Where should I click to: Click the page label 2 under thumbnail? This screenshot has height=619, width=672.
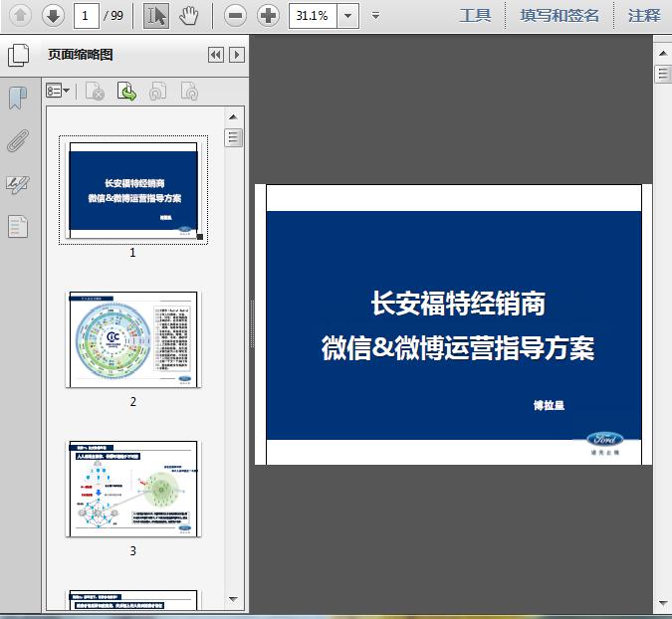[132, 401]
